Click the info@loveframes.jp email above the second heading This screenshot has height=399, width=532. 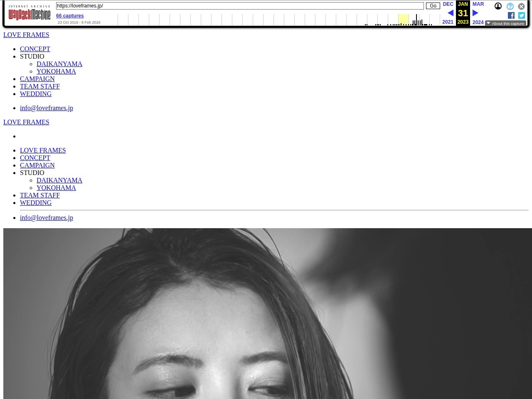pyautogui.click(x=47, y=108)
